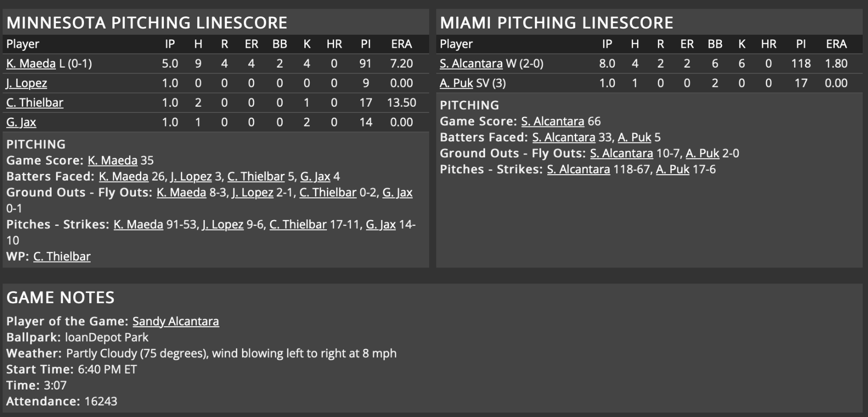Click A. Puk in Miami Batters Faced line
868x417 pixels.
[634, 137]
